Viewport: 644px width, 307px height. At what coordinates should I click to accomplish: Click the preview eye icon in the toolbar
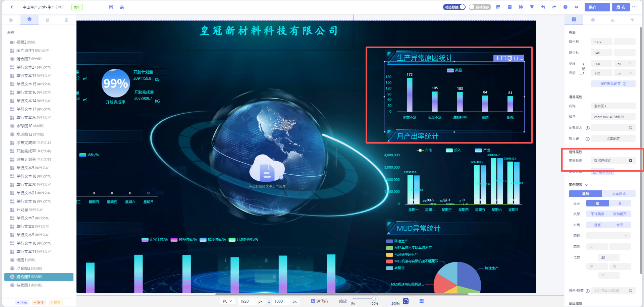coord(576,7)
